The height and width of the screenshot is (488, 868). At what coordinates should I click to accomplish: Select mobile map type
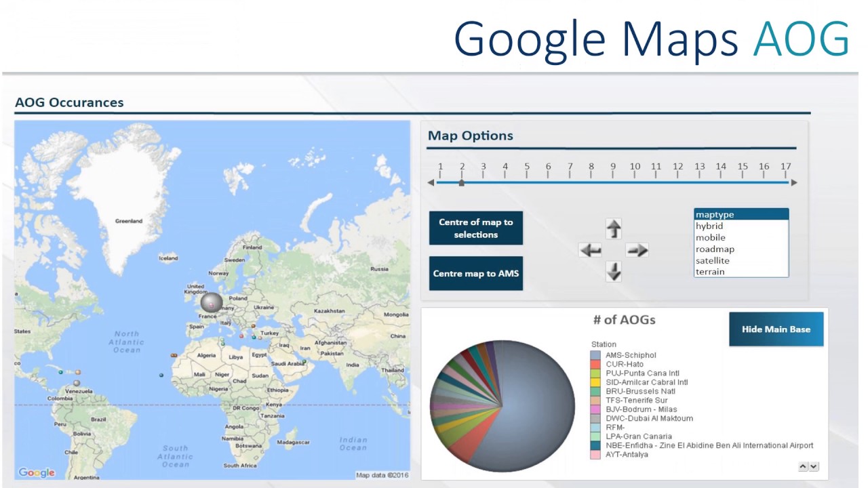(x=741, y=238)
